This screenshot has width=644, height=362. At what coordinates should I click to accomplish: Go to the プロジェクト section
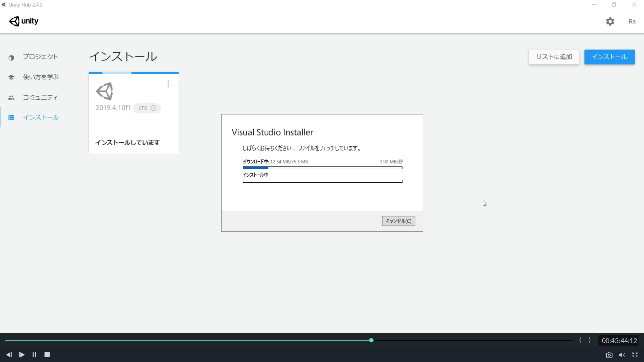[41, 57]
